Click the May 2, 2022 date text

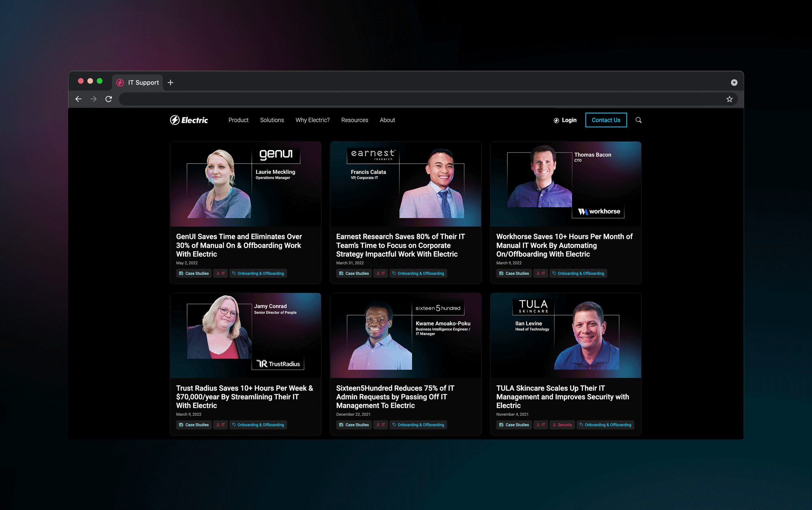[x=187, y=263]
